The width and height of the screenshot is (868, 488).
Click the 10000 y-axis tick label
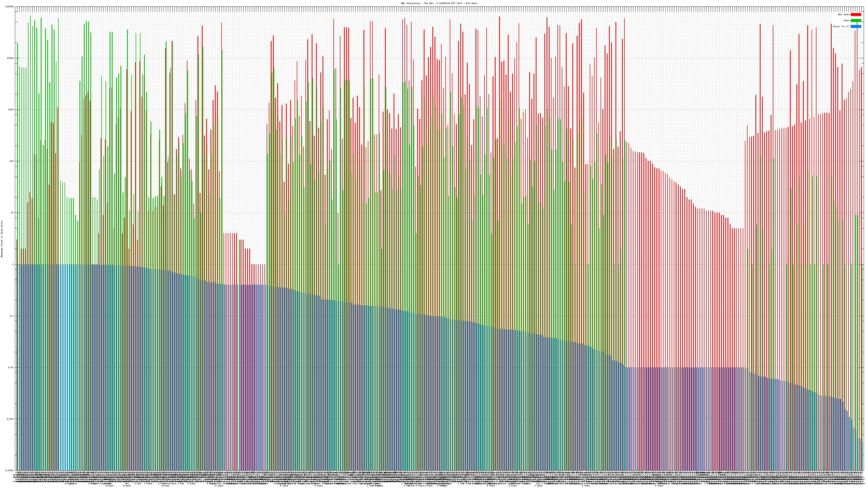[x=11, y=58]
